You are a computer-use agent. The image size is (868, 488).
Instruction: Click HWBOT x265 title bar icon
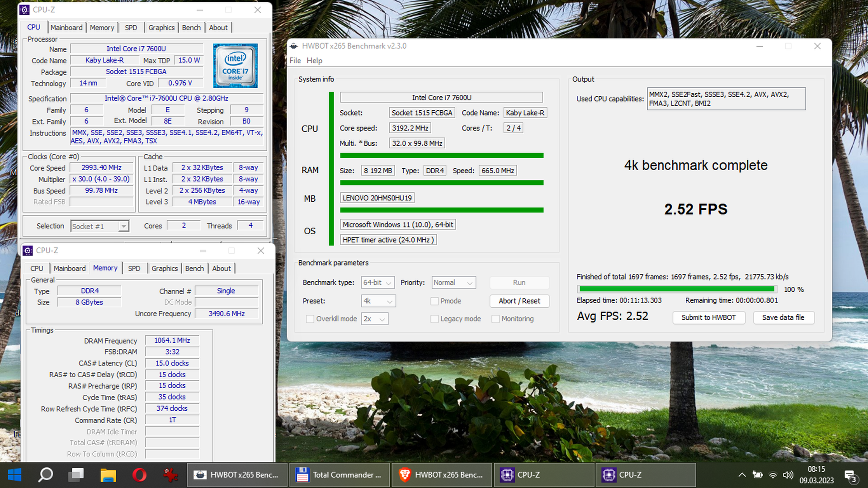click(294, 46)
